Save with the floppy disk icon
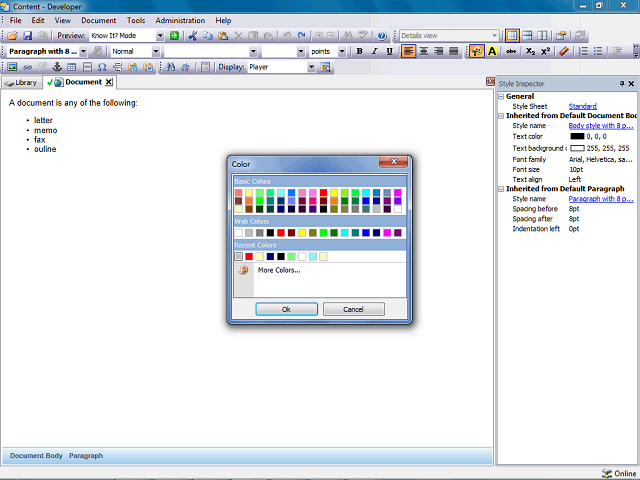Screen dimensions: 640x480 (x=27, y=36)
